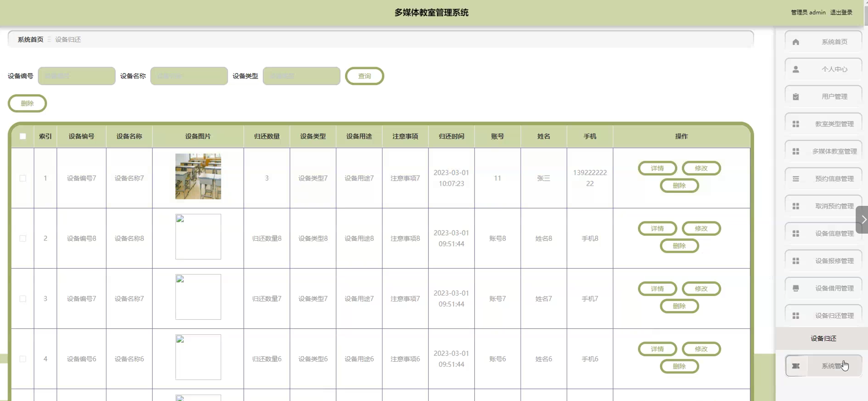Screen dimensions: 868x401
Task: Click the cell 归还数量7
Action: [267, 299]
